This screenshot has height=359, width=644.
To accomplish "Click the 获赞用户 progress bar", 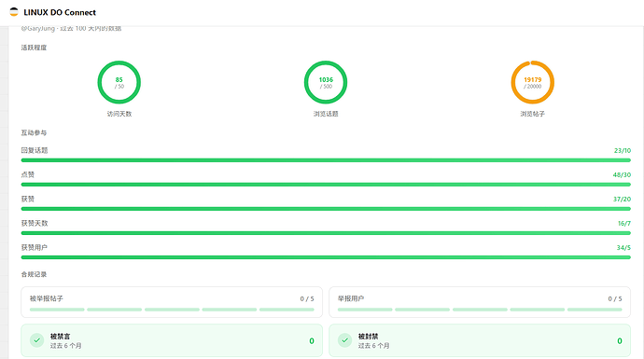I will click(x=326, y=257).
